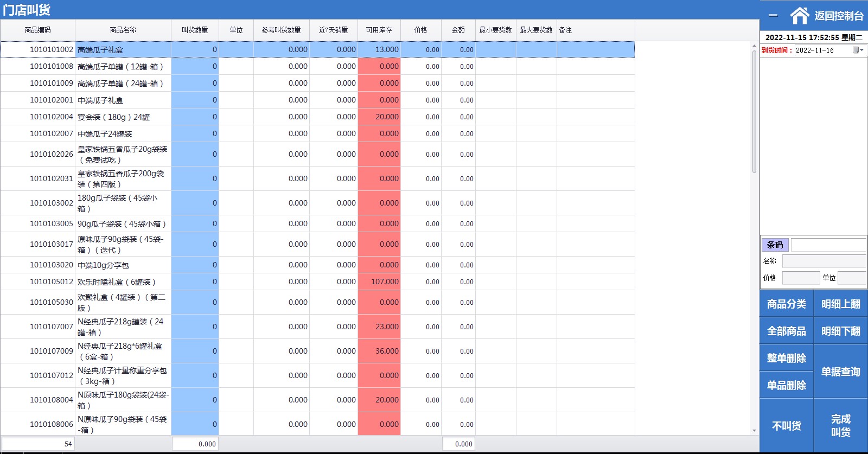Minimize the window with the dash icon

click(x=773, y=16)
